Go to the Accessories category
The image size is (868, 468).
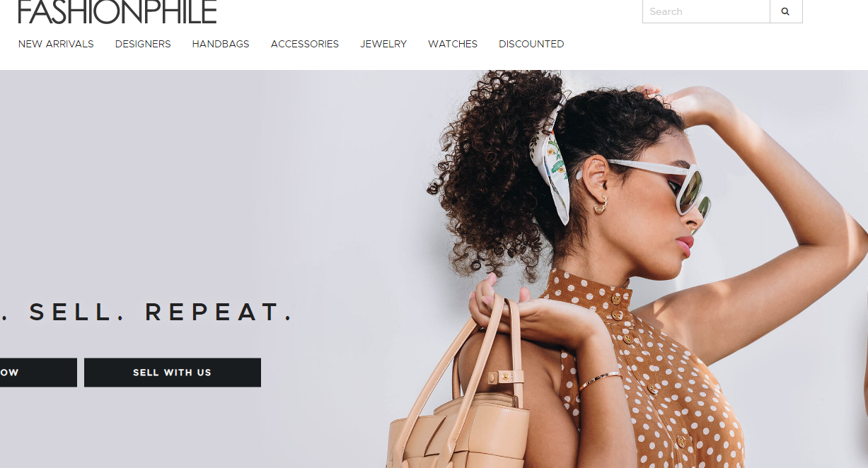point(305,44)
